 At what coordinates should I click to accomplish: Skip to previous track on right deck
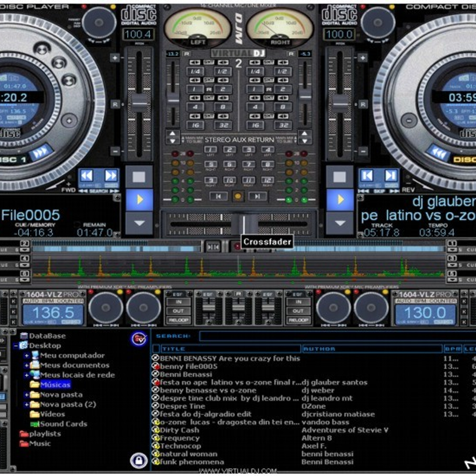click(x=367, y=176)
